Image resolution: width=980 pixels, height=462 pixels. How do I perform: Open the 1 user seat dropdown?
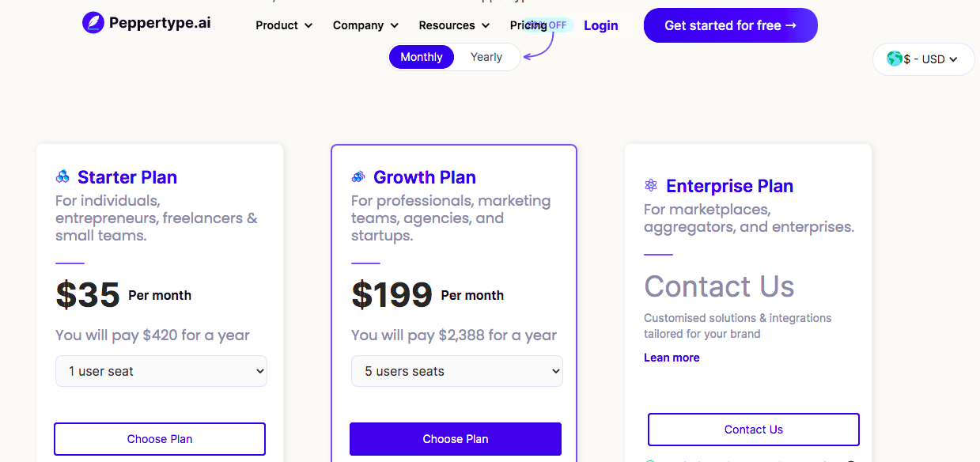click(x=161, y=371)
